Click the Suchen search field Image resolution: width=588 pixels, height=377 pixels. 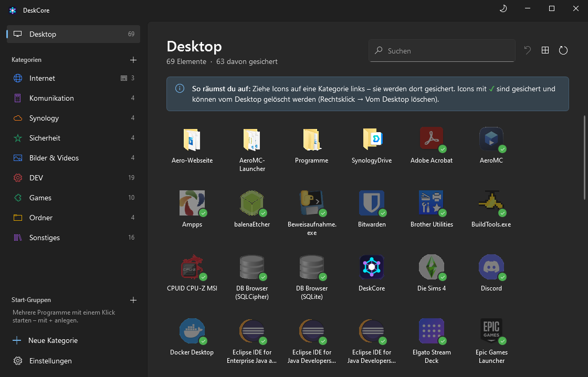point(442,50)
